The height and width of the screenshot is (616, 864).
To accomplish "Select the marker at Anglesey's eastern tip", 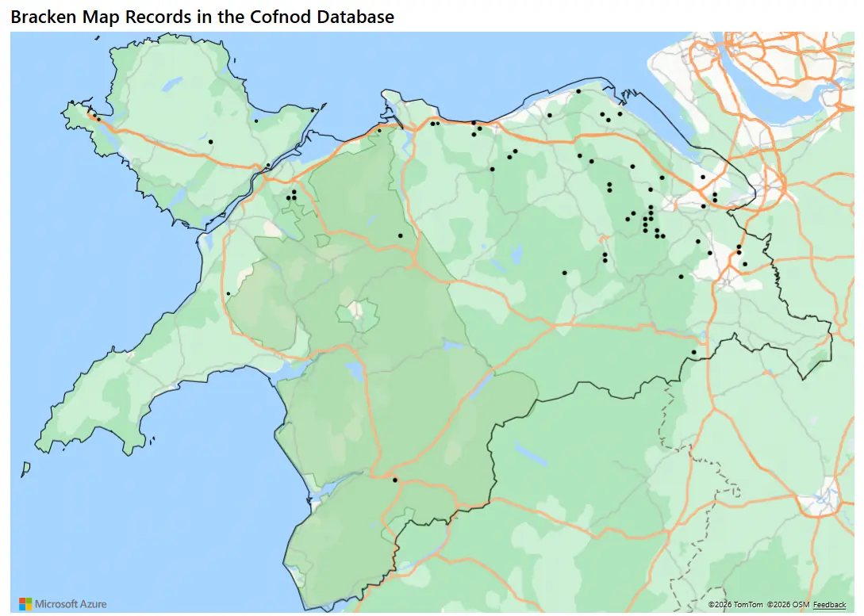I will [x=313, y=110].
